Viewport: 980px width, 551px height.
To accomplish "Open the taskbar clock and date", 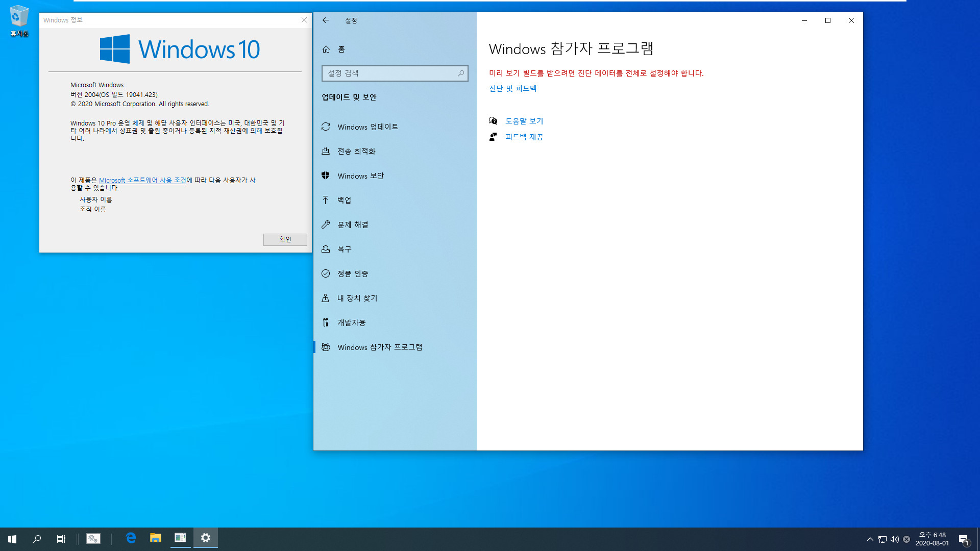I will 932,539.
